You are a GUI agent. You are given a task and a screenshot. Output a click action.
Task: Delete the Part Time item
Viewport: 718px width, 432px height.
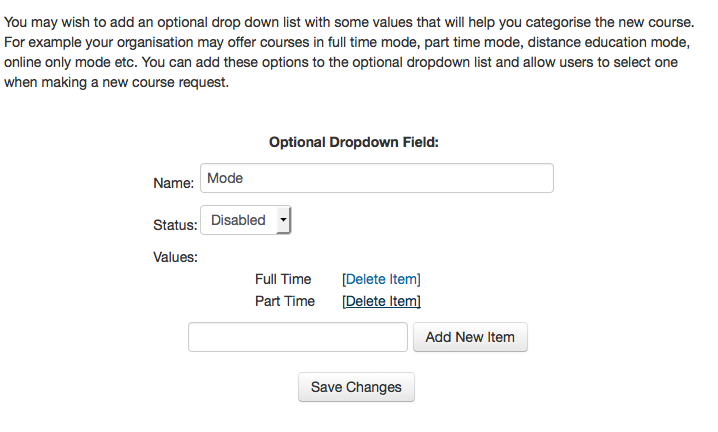(381, 301)
